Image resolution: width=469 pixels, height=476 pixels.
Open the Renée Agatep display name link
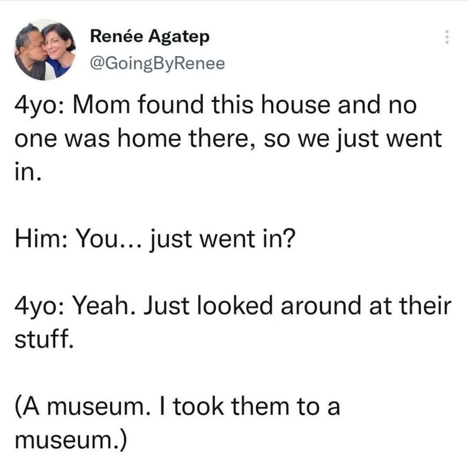click(149, 37)
